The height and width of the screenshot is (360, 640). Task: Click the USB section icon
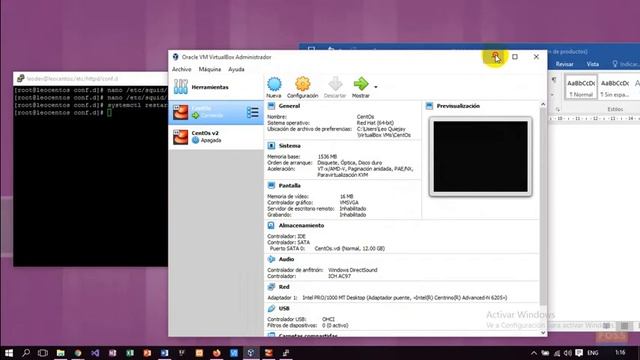[271, 309]
